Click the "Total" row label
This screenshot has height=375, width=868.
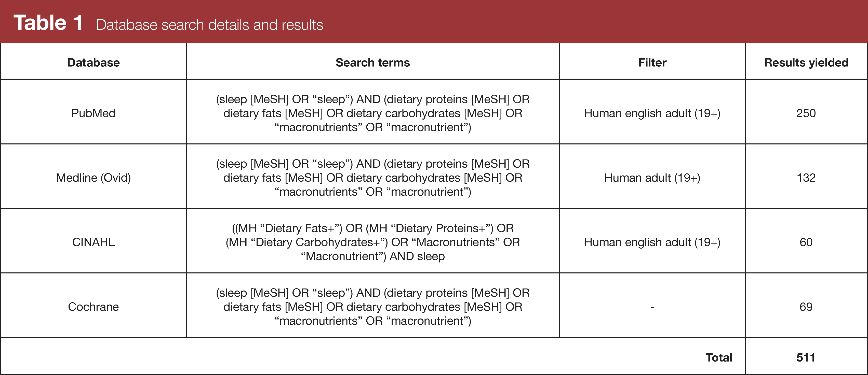[719, 357]
